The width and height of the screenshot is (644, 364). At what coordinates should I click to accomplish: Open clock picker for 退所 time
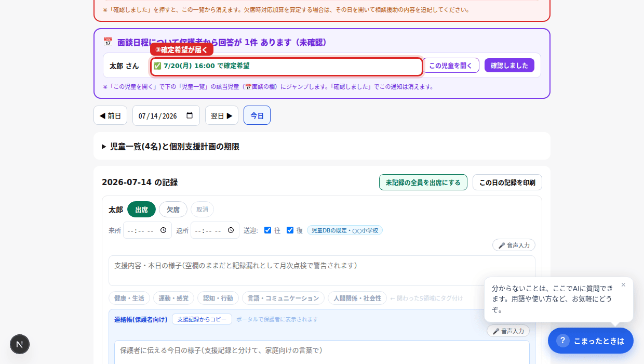point(231,230)
